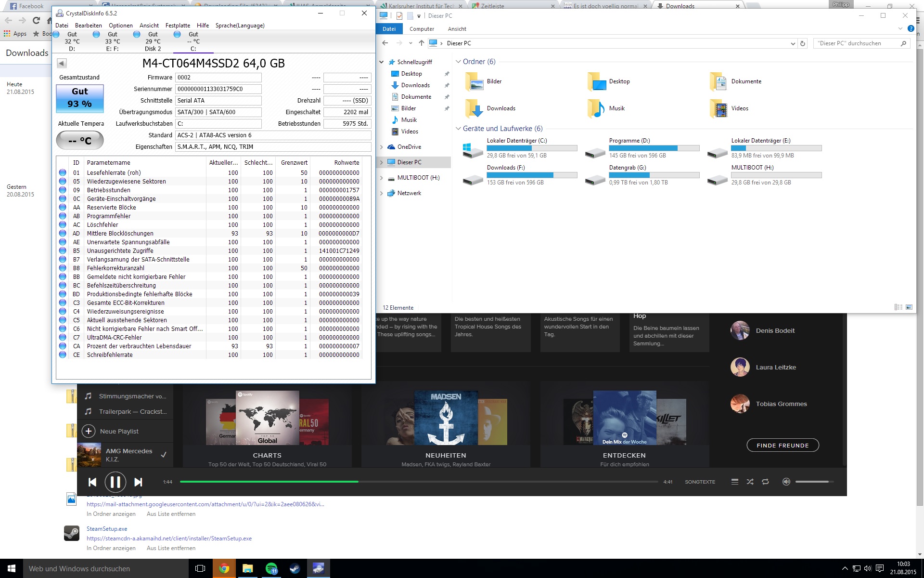Open the SteamSetup.exe download link

point(107,529)
